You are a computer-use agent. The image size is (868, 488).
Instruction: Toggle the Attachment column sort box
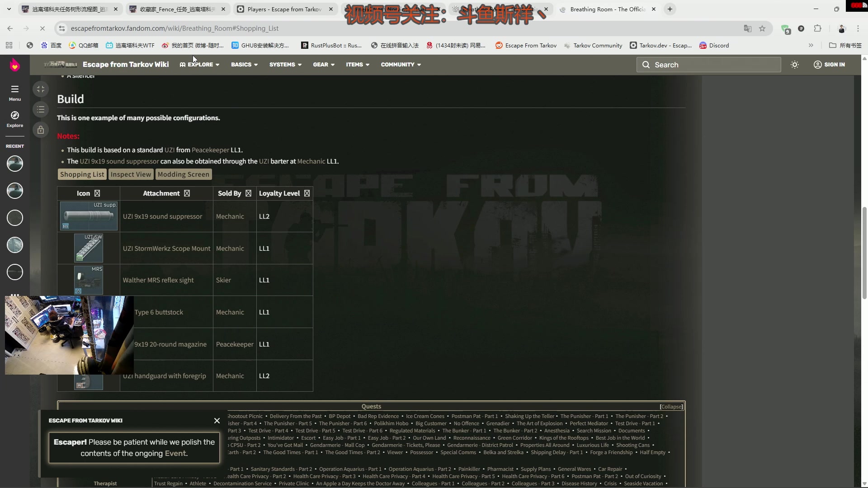187,193
